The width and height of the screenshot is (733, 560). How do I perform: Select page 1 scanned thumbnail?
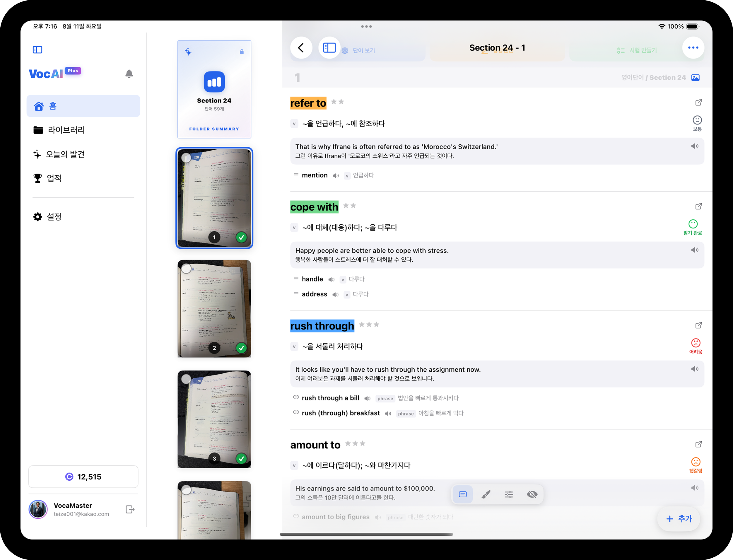point(214,198)
